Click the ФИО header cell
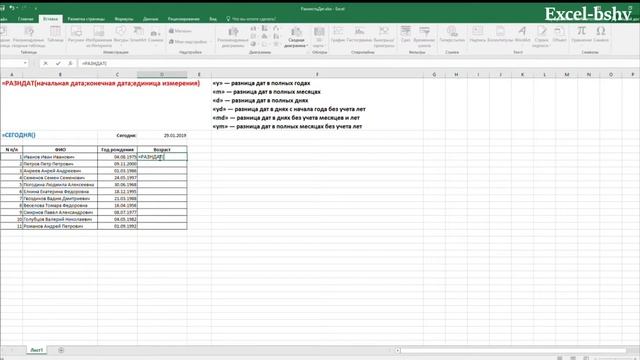 [60, 149]
